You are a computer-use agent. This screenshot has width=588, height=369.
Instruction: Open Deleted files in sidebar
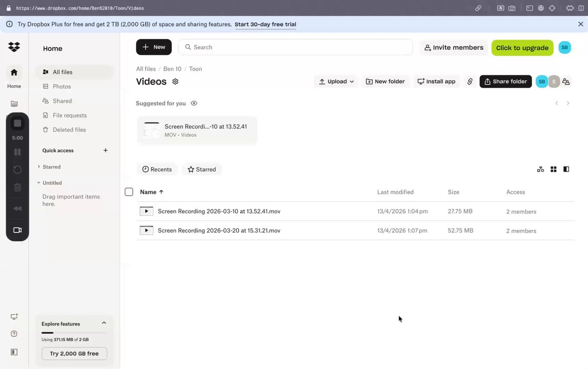74,130
